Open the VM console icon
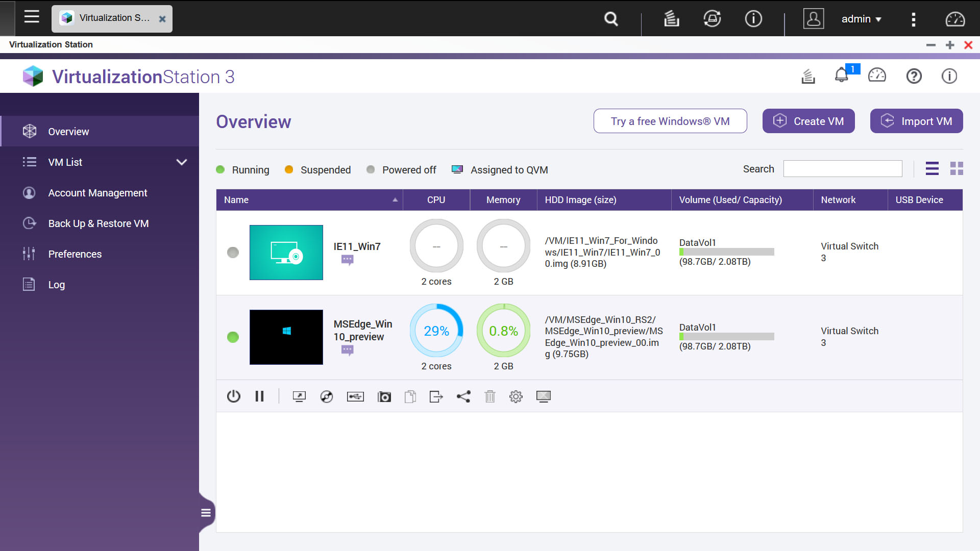980x551 pixels. click(299, 396)
